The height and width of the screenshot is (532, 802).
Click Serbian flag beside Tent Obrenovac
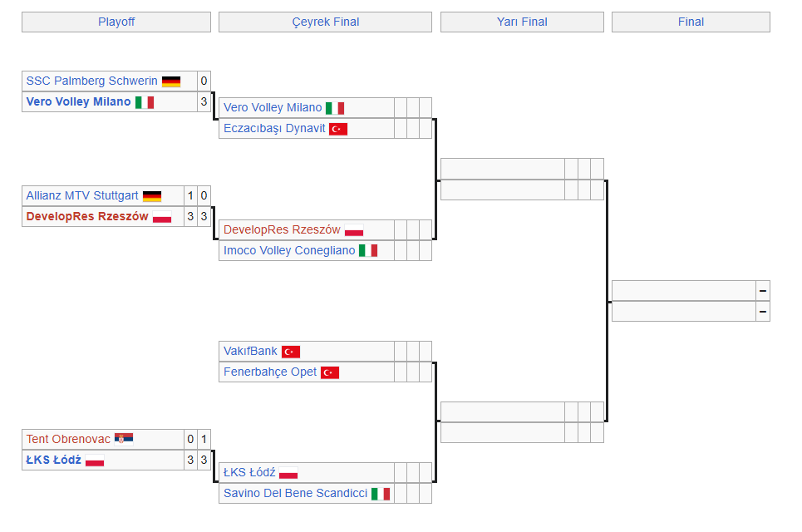(x=124, y=439)
